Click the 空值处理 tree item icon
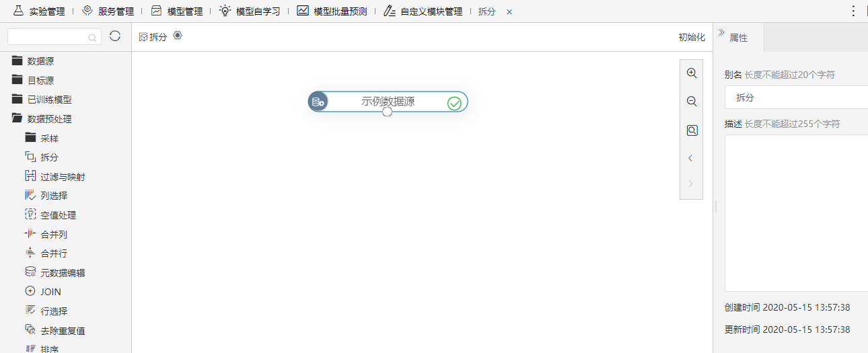The height and width of the screenshot is (353, 868). [30, 214]
